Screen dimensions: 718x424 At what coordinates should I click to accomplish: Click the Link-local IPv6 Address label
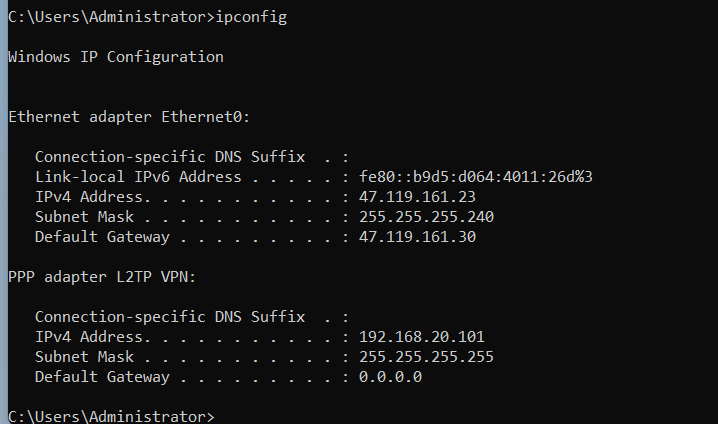(138, 177)
